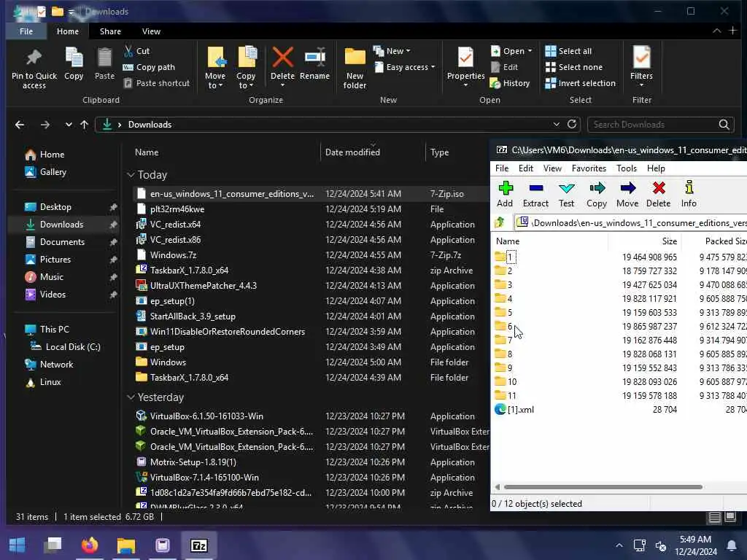Click Invert selection in the ribbon

pos(580,83)
